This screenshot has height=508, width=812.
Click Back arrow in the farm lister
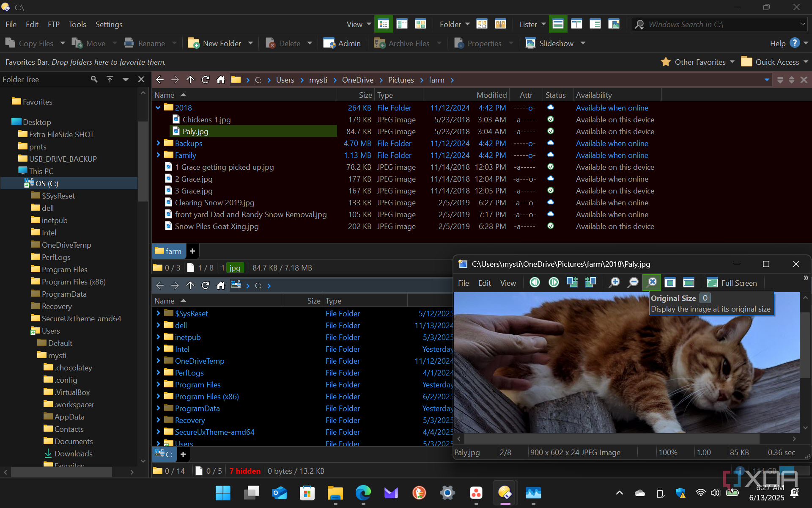tap(160, 80)
